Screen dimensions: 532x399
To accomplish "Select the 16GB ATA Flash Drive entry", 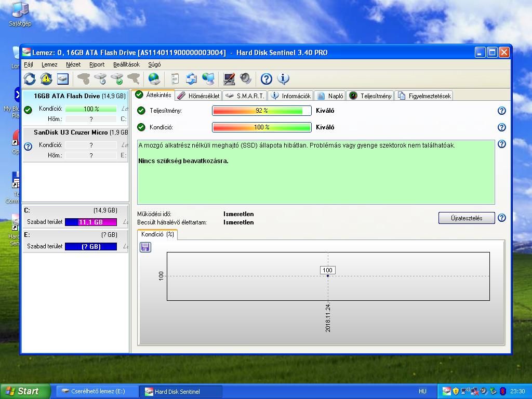I will tap(75, 108).
